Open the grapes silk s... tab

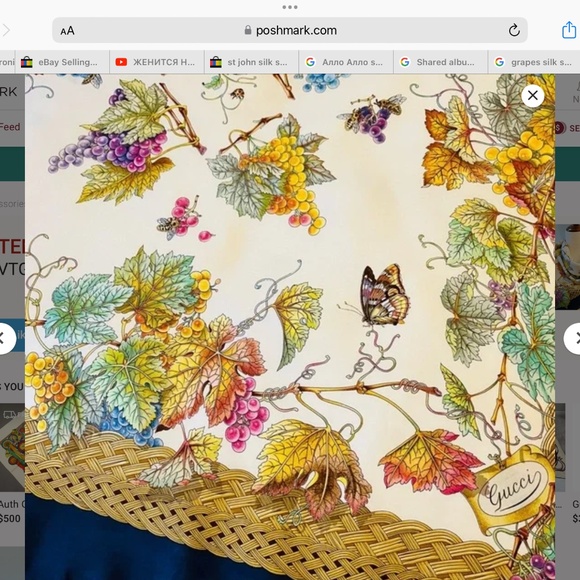[535, 62]
